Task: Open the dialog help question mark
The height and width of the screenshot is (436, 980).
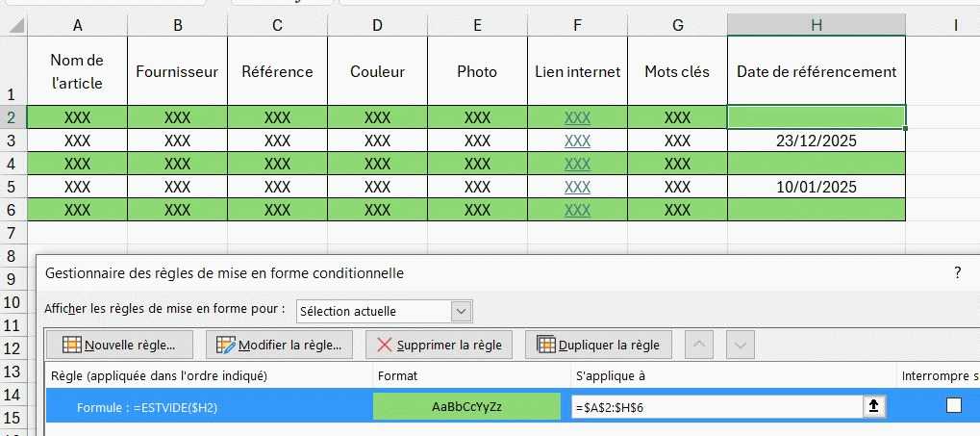Action: pos(957,273)
